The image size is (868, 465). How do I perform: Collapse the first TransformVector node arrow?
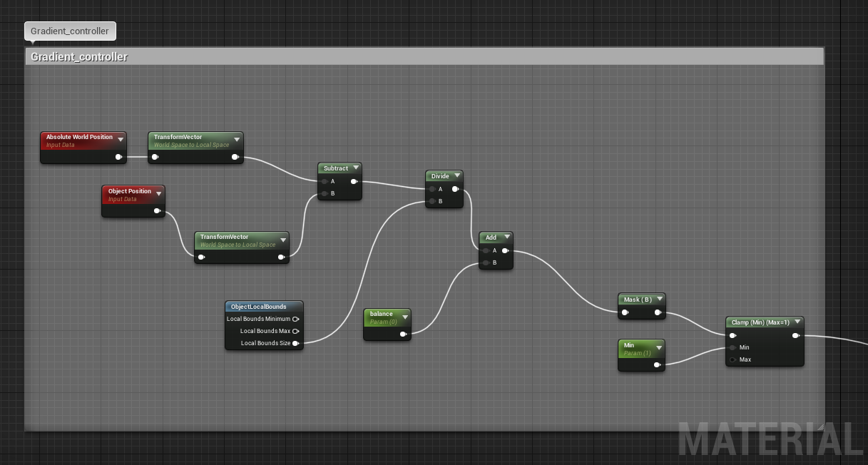point(237,140)
